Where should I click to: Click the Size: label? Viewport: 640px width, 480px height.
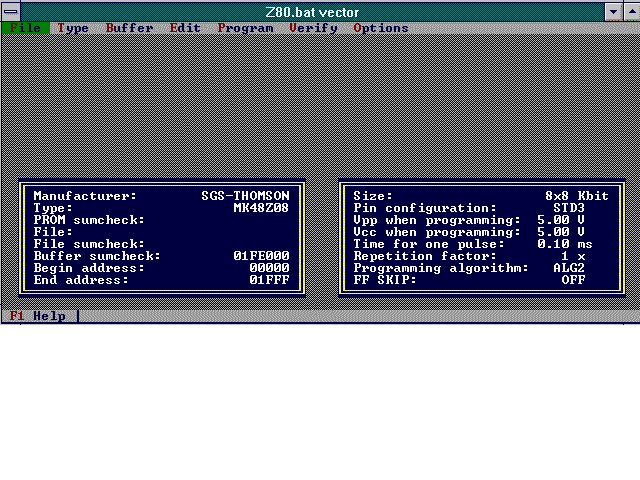coord(373,196)
